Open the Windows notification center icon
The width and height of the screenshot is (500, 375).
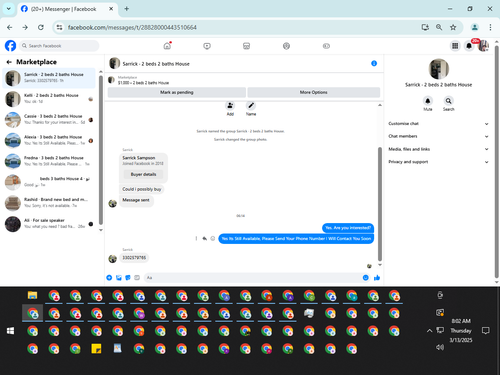(486, 331)
